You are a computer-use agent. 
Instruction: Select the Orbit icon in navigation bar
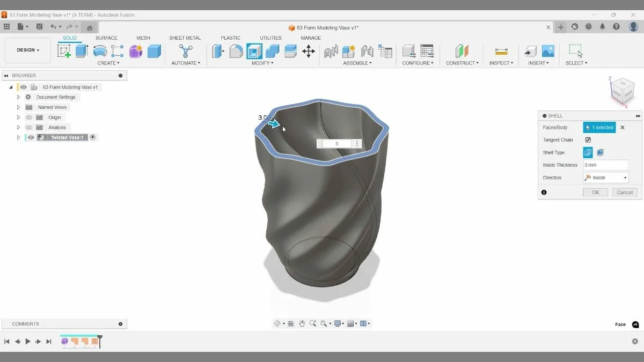coord(278,323)
